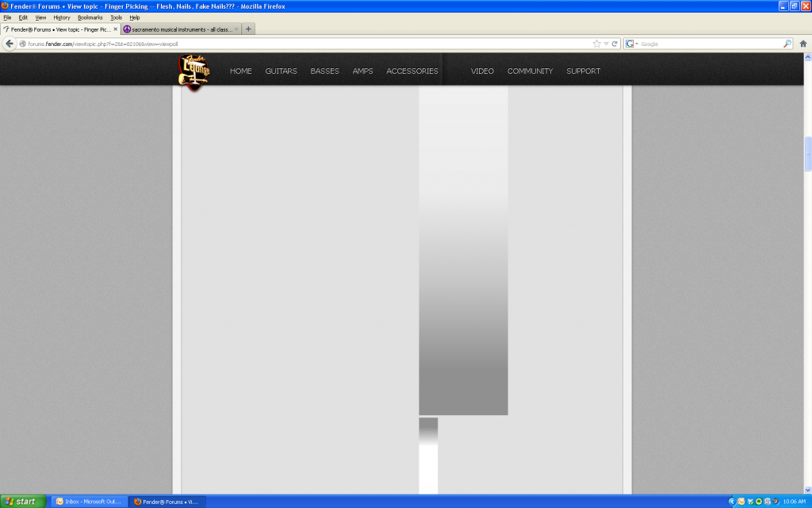
Task: Click the search magnifier icon
Action: coord(787,44)
